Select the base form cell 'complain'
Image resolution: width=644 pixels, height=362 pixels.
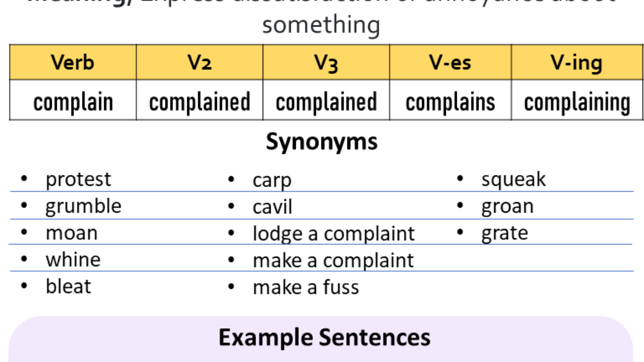73,102
